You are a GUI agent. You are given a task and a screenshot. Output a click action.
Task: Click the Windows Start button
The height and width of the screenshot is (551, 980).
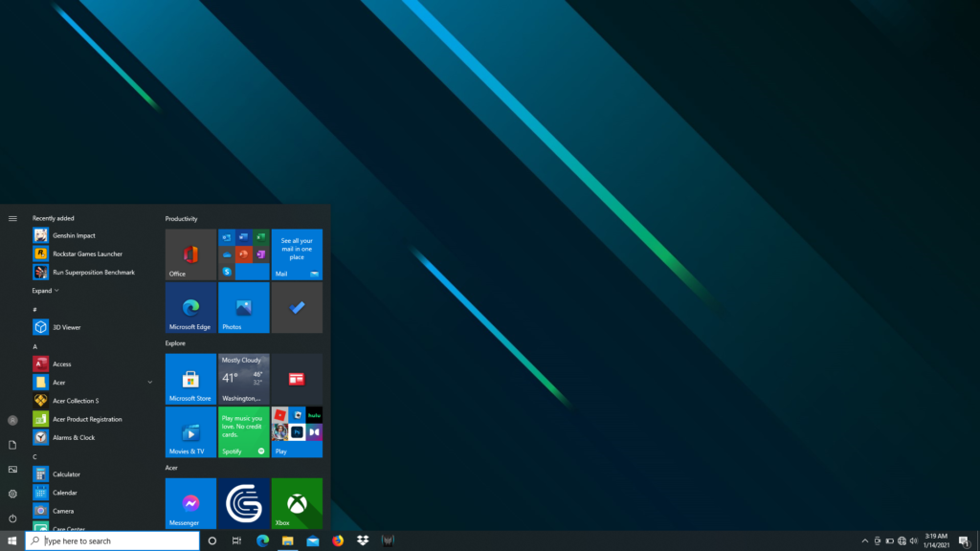click(11, 541)
